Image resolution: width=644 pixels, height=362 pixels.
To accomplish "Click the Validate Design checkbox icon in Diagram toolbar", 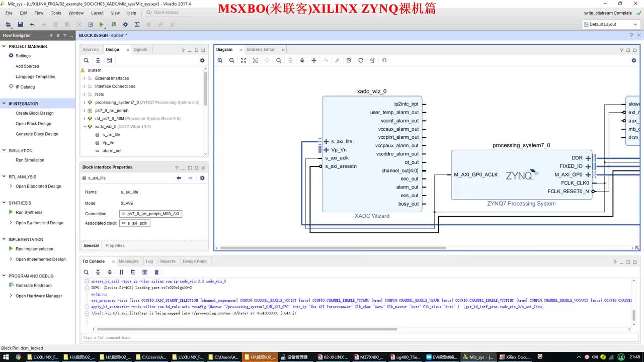I will pyautogui.click(x=349, y=60).
